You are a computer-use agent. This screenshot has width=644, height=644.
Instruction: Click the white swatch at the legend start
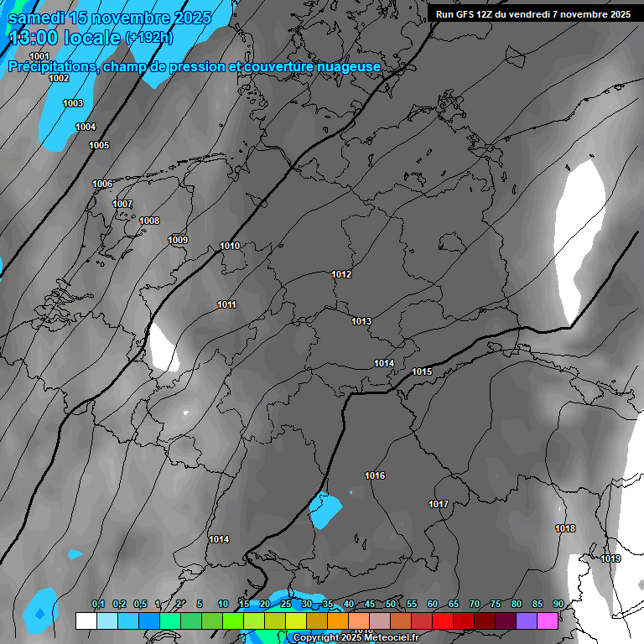86,621
